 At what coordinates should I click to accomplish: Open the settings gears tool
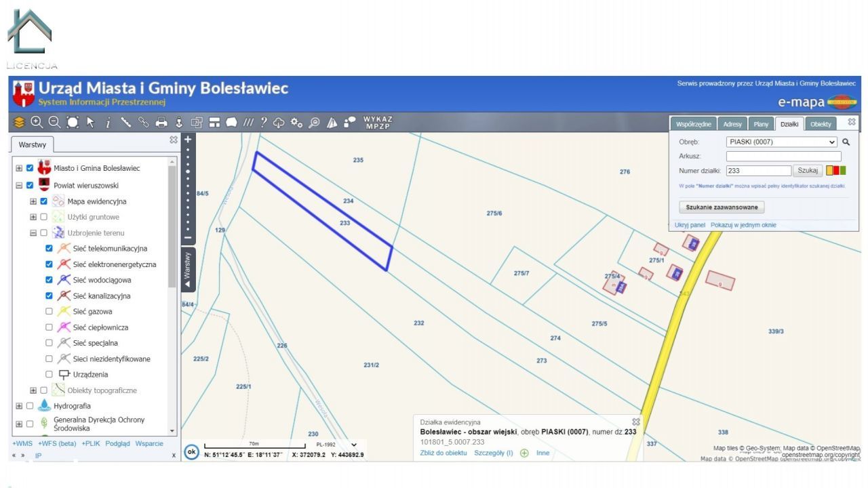[x=296, y=123]
